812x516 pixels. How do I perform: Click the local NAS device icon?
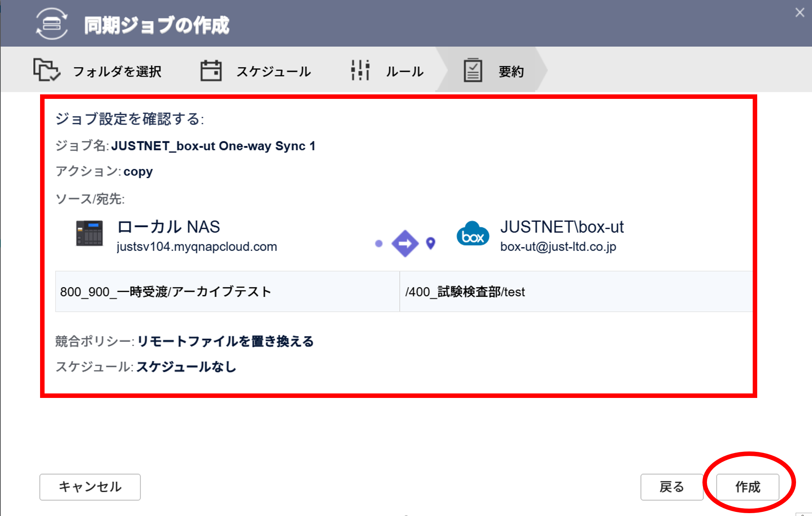[90, 233]
